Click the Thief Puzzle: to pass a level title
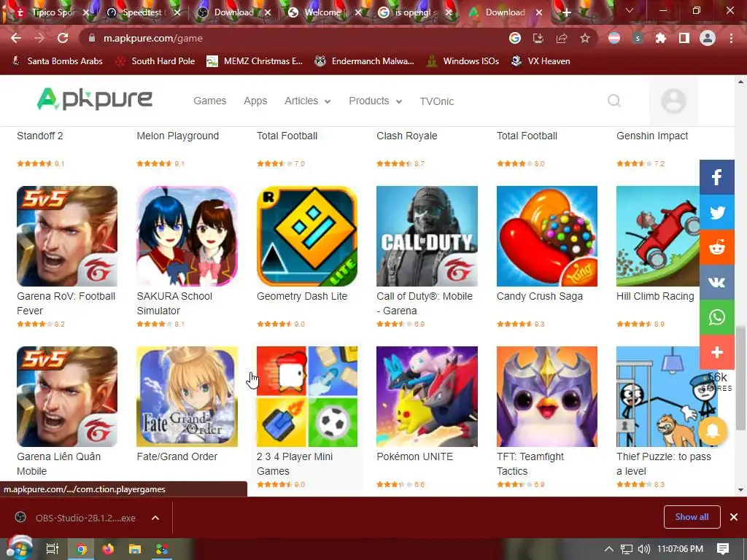The height and width of the screenshot is (560, 747). coord(664,464)
